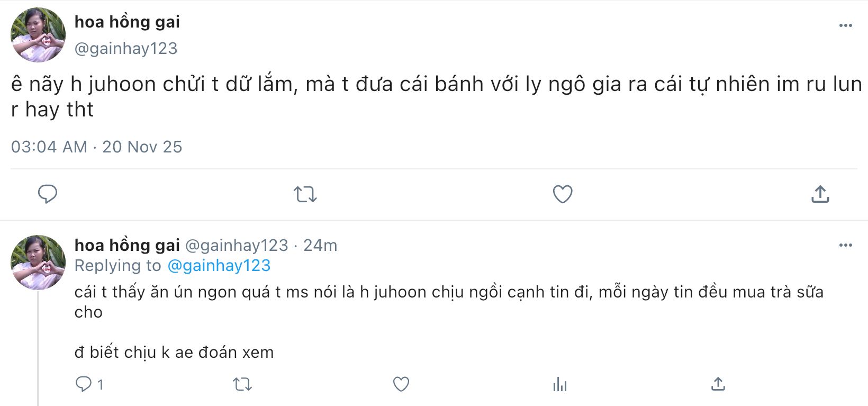Share the main tweet

820,194
